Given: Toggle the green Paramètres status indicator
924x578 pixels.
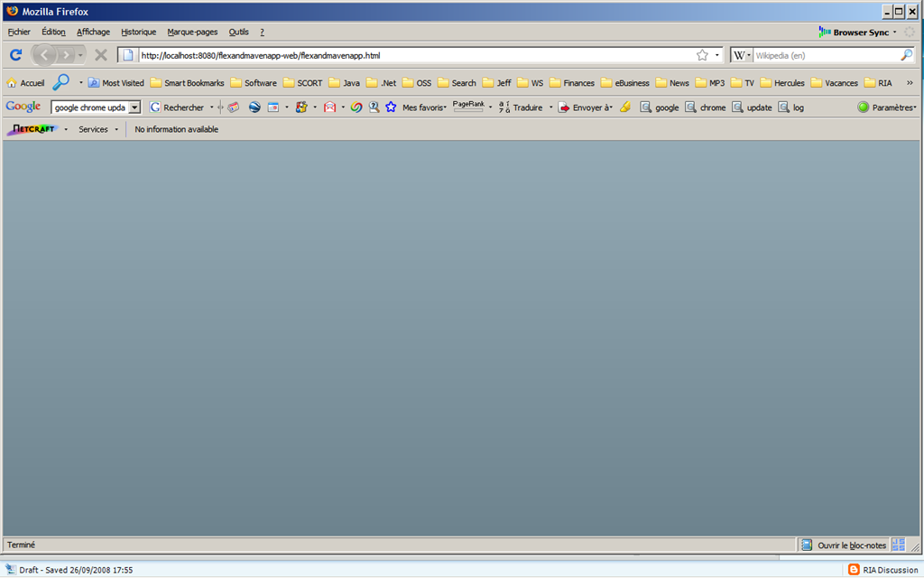Looking at the screenshot, I should tap(864, 107).
